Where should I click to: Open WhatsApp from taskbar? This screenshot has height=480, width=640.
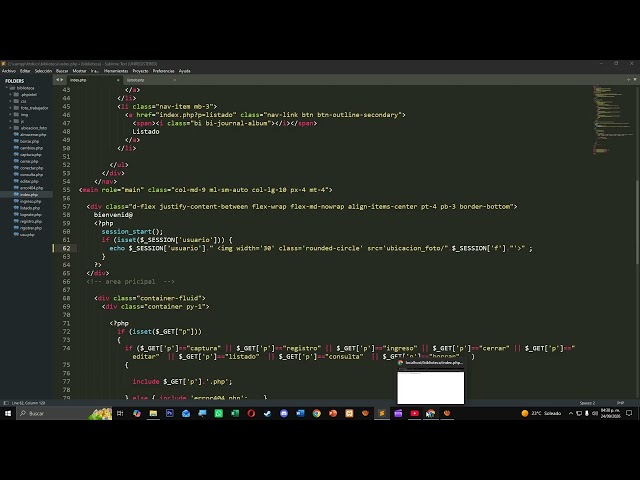218,413
